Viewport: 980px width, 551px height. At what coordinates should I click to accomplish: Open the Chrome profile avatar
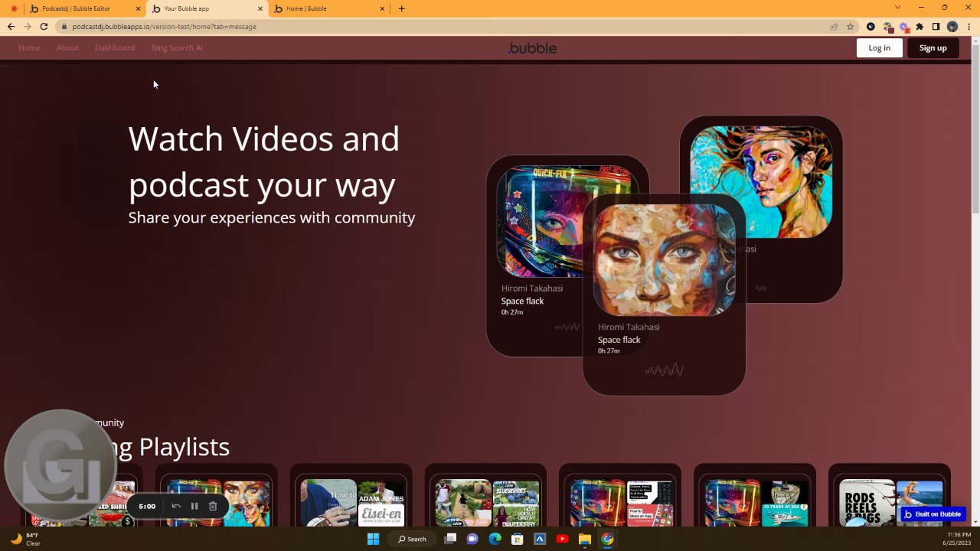[952, 26]
